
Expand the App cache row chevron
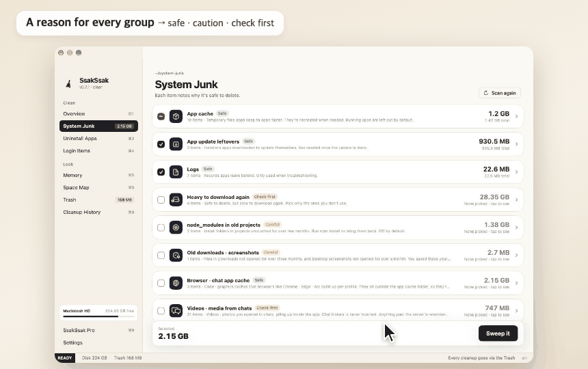coord(516,116)
